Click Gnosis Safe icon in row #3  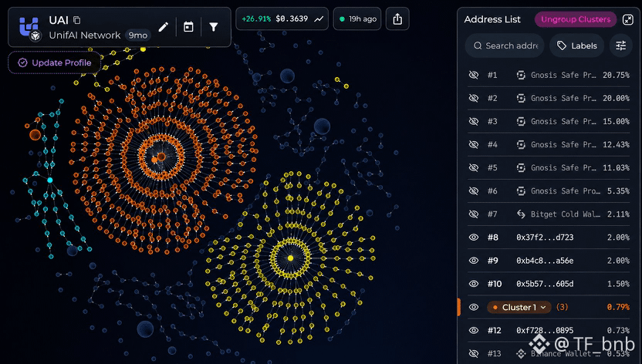coord(521,122)
